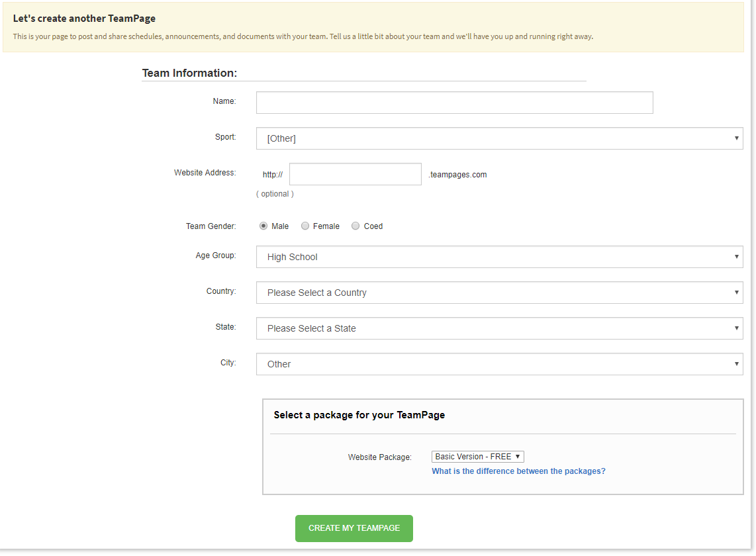Select the Male team gender option
Viewport: 756px width, 556px height.
[x=263, y=226]
